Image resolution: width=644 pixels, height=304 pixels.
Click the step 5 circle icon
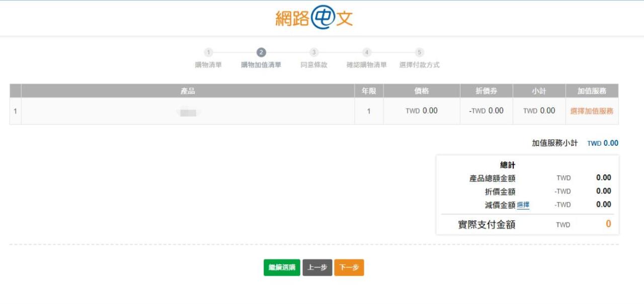pos(420,52)
